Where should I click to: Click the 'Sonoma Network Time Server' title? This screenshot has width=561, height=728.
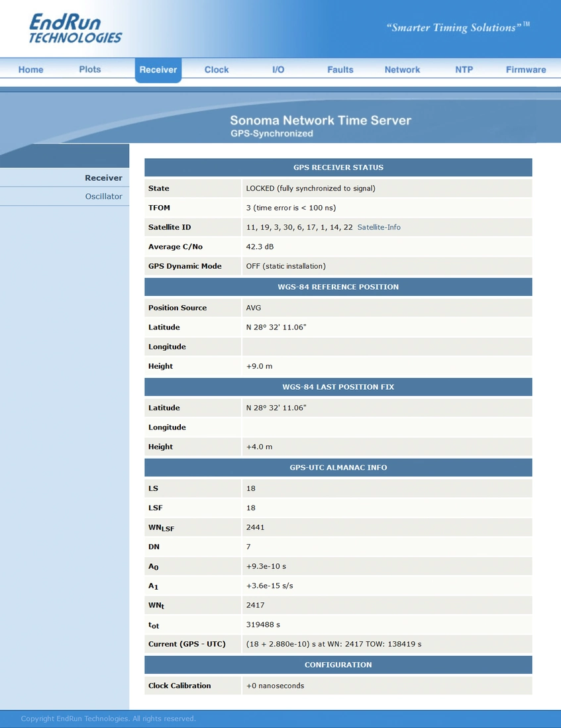click(x=321, y=120)
